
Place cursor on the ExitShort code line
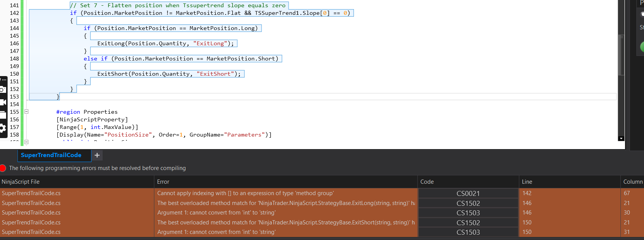169,74
